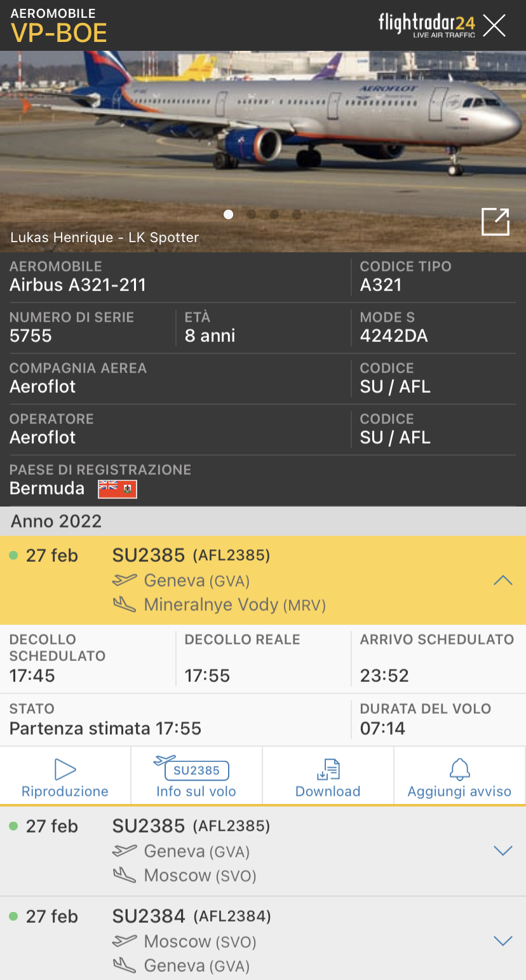Select the SU2384 flight number
The height and width of the screenshot is (980, 526).
point(149,916)
